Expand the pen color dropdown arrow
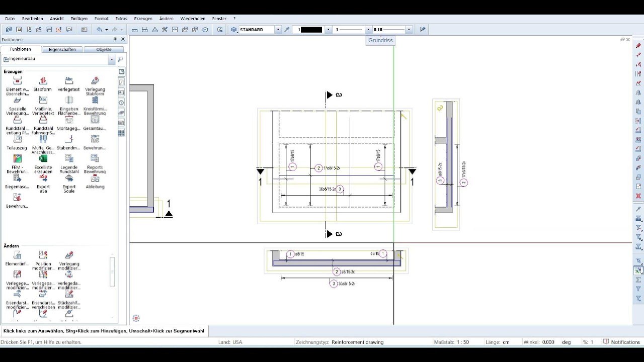Viewport: 644px width, 362px height. 329,30
